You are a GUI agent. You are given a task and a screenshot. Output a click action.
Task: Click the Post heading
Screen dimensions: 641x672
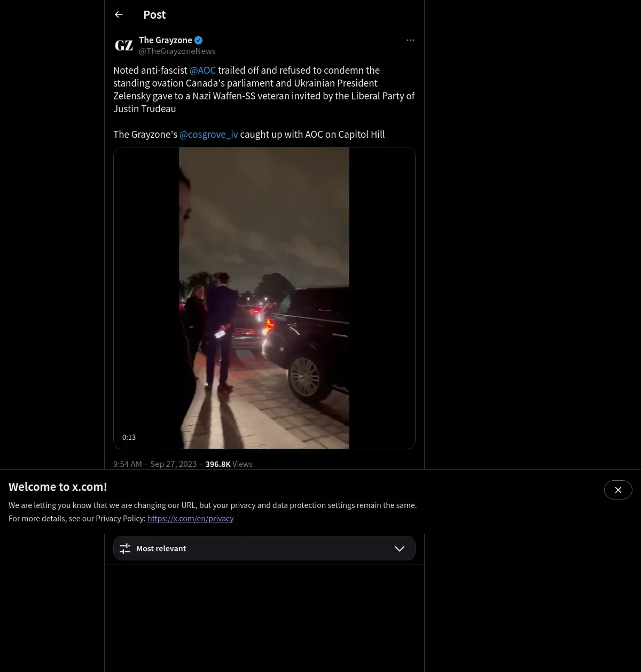coord(154,15)
